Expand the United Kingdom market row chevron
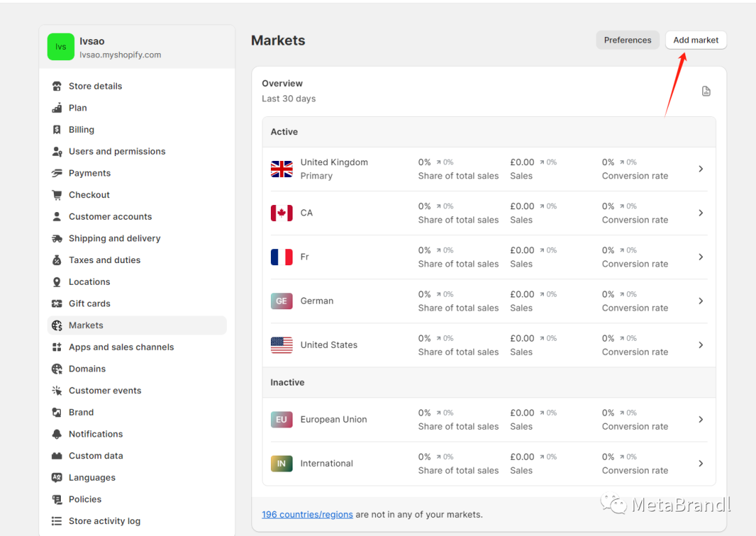 click(x=701, y=169)
